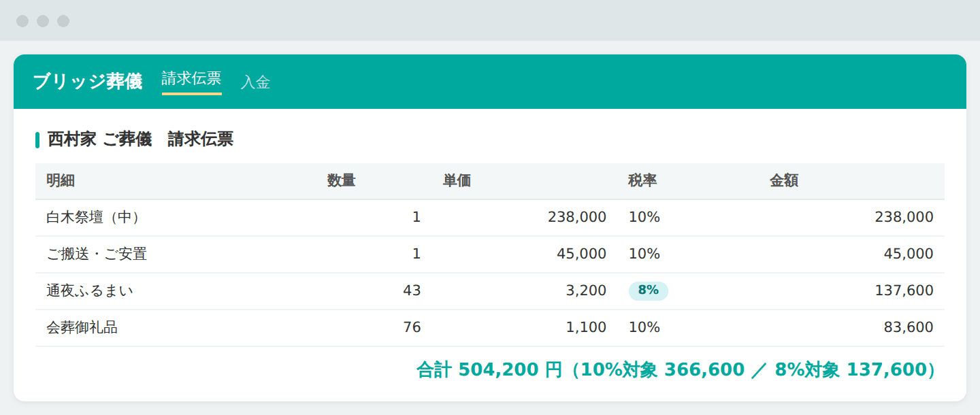Viewport: 980px width, 415px height.
Task: Click the 10% tax rate for ご搬送・ご安置
Action: click(x=644, y=254)
